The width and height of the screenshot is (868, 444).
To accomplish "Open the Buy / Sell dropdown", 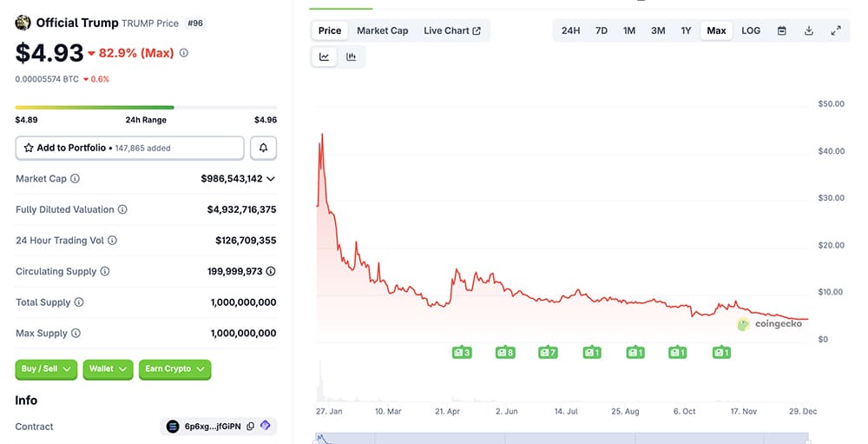I will 46,369.
